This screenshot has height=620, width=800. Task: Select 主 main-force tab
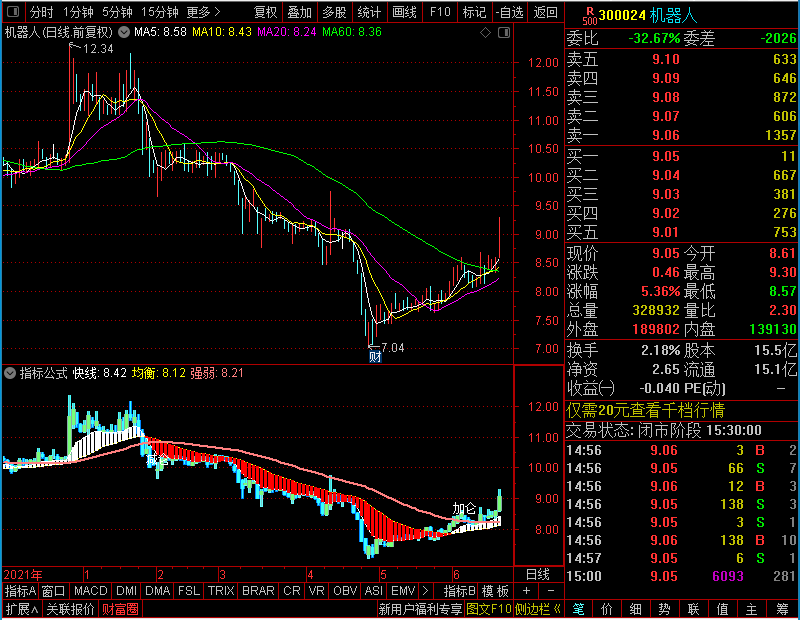752,609
